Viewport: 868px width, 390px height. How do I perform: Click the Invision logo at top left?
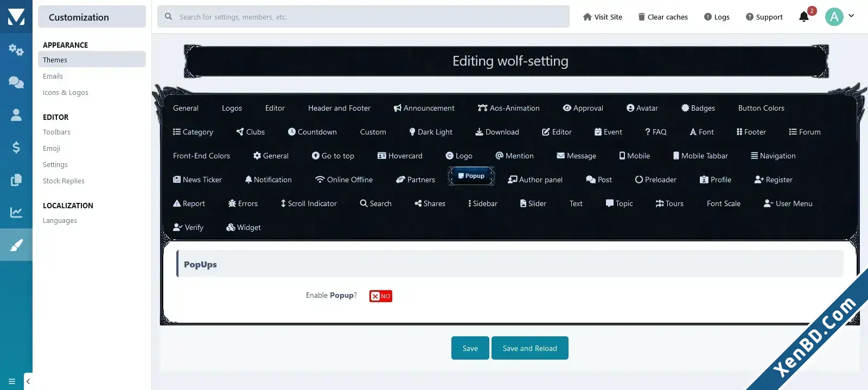coord(16,17)
